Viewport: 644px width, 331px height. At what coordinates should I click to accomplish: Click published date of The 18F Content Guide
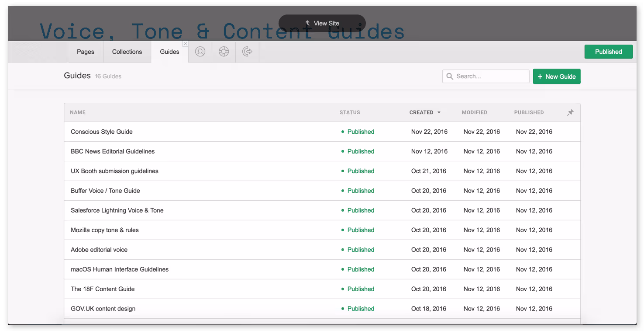tap(534, 289)
